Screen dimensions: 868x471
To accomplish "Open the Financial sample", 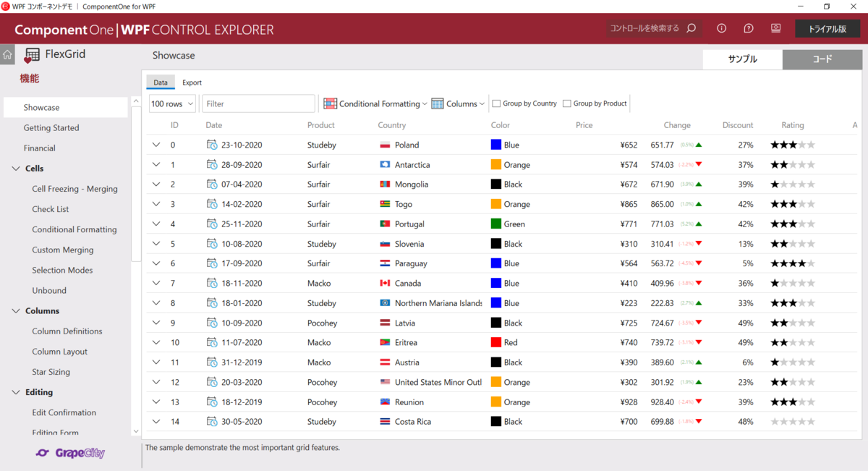I will tap(39, 148).
